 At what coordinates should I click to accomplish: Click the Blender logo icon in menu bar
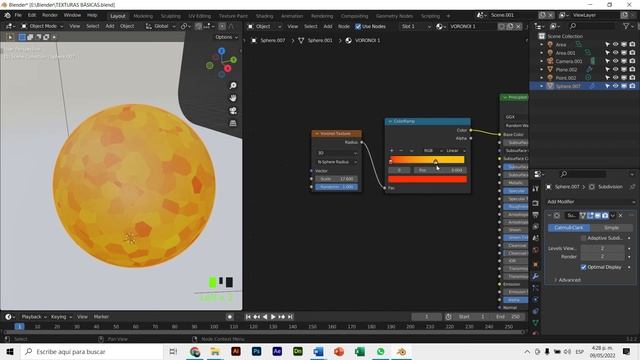click(7, 16)
